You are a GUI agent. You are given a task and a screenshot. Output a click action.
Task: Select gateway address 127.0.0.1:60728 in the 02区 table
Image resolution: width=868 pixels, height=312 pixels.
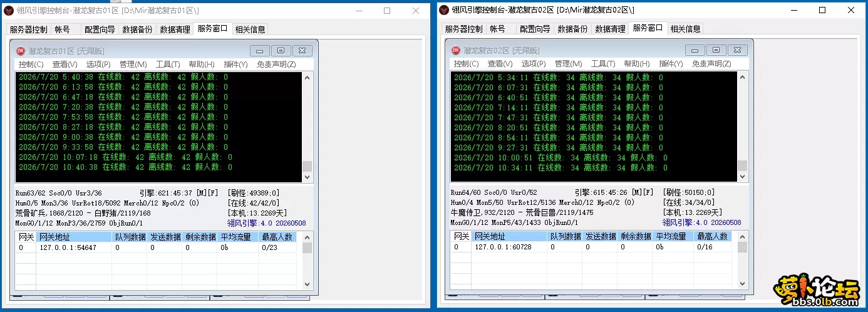[x=504, y=247]
